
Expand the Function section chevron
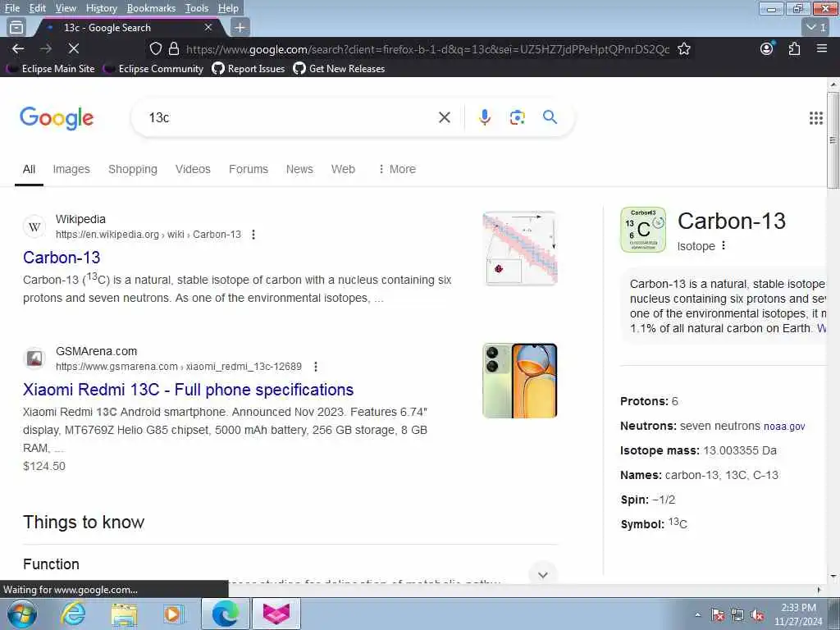[x=543, y=574]
